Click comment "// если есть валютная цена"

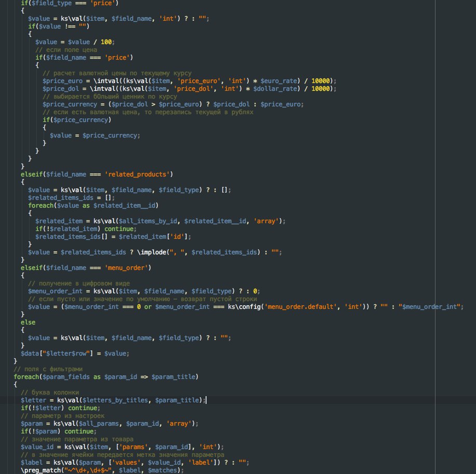148,112
